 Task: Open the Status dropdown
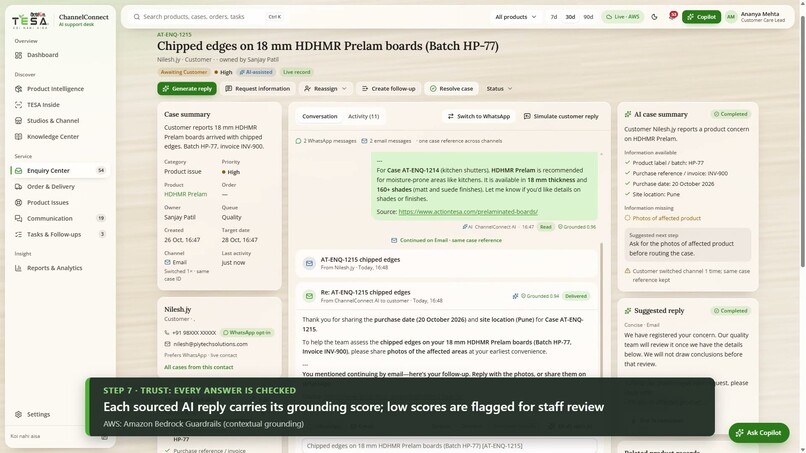pyautogui.click(x=499, y=88)
